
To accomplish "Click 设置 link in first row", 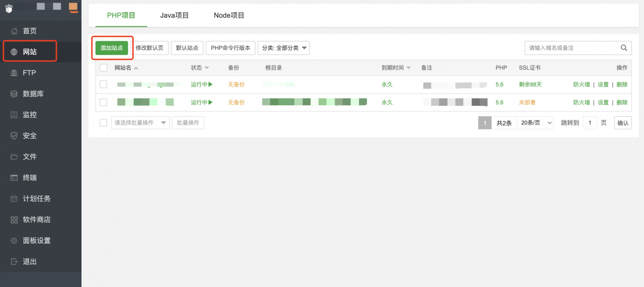I will [603, 85].
